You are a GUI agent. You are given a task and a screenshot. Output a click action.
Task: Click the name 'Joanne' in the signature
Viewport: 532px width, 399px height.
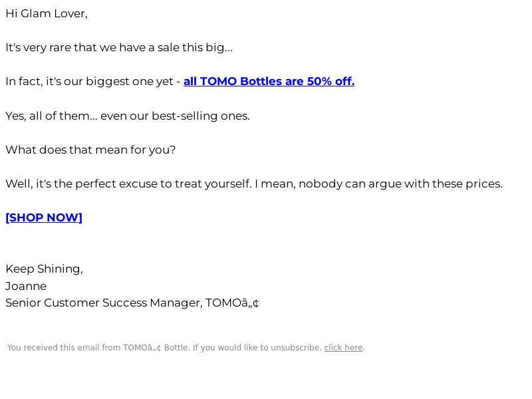point(26,286)
